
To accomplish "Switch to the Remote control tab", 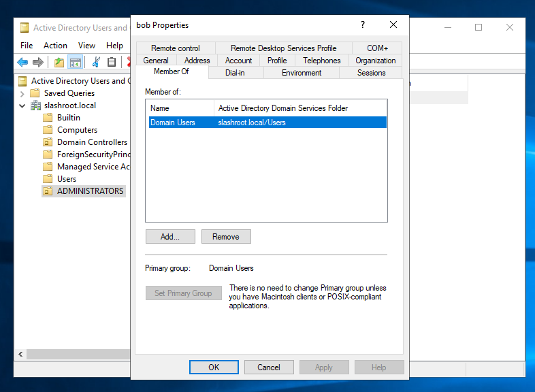I will point(176,48).
